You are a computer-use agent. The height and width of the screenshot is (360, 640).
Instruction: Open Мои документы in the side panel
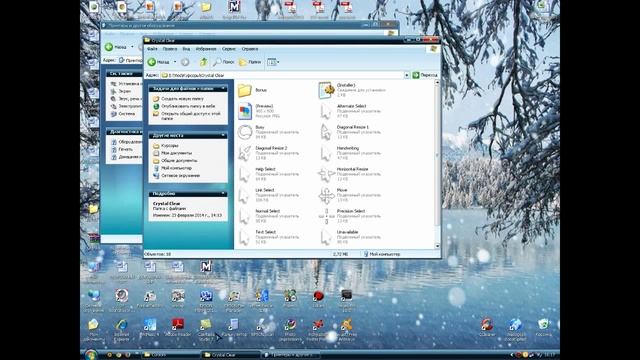point(173,153)
